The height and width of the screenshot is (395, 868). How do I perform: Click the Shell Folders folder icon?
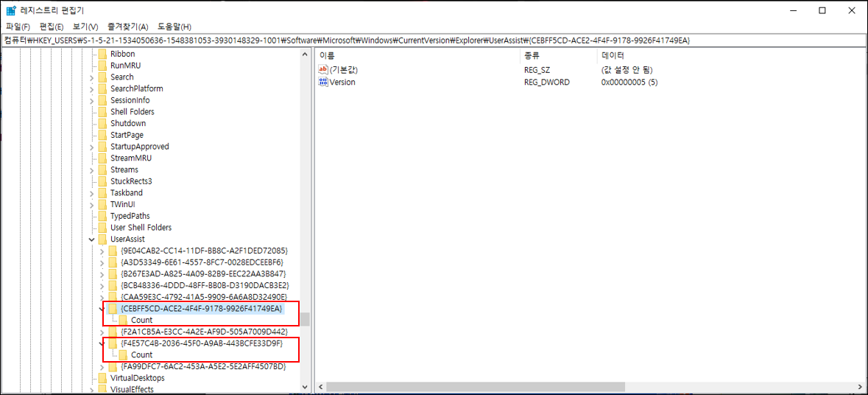coord(102,112)
